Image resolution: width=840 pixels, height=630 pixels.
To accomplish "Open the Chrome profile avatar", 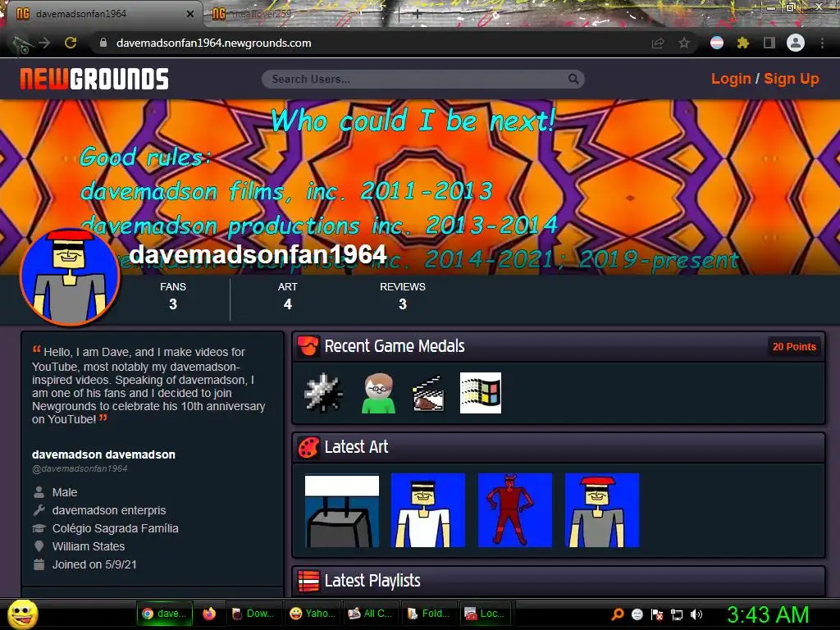I will [x=796, y=43].
